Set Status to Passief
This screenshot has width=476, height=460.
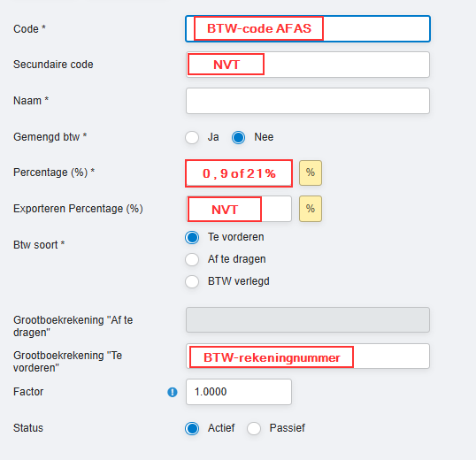click(x=254, y=428)
